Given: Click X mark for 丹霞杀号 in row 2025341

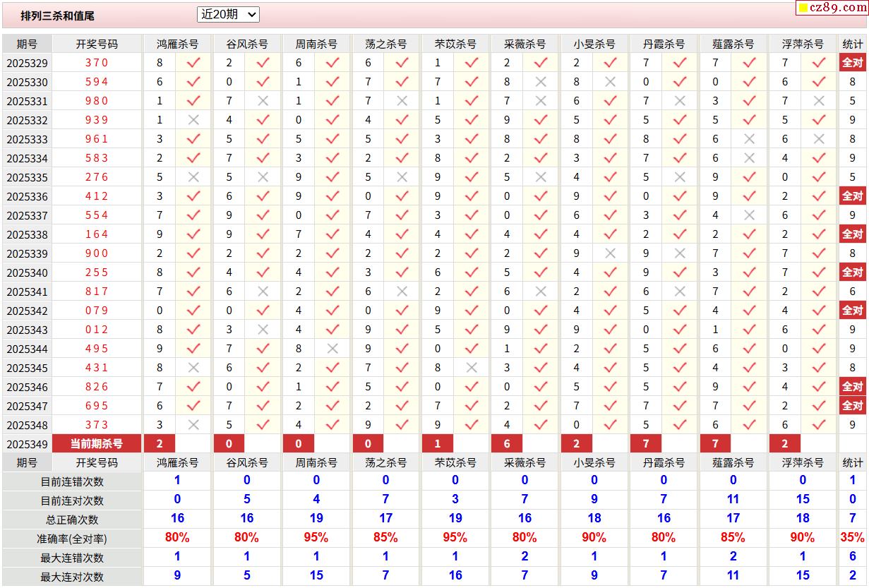Looking at the screenshot, I should [680, 291].
